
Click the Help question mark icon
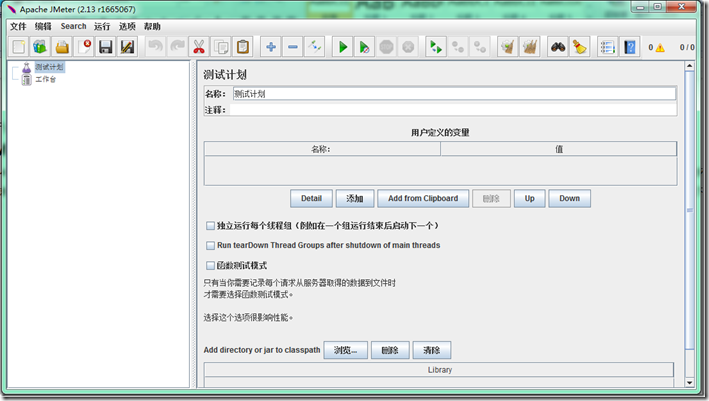629,47
